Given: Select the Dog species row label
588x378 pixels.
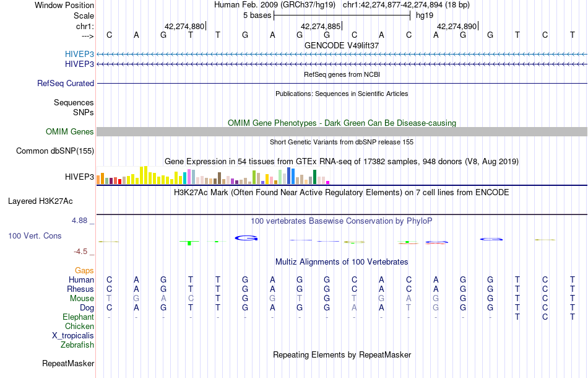Looking at the screenshot, I should [x=87, y=308].
